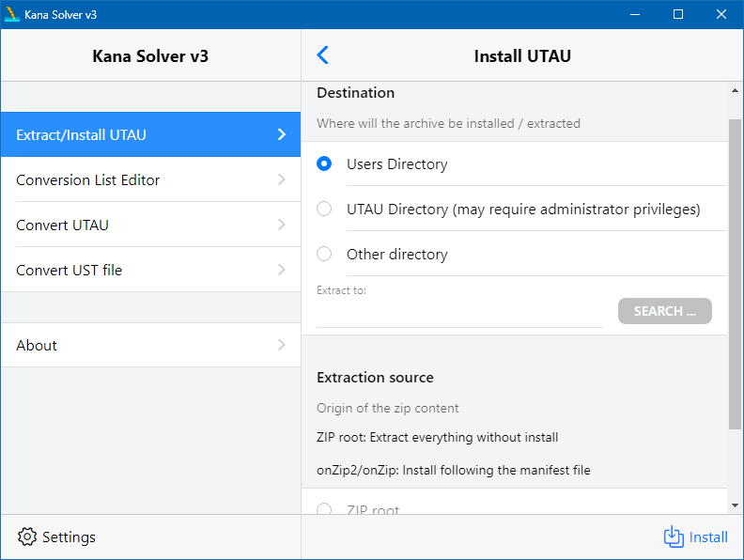Open the About page
The width and height of the screenshot is (744, 560).
pos(151,345)
